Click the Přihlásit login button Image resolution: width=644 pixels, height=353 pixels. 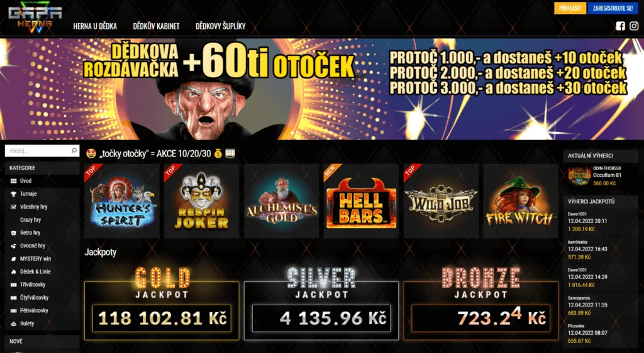[570, 8]
